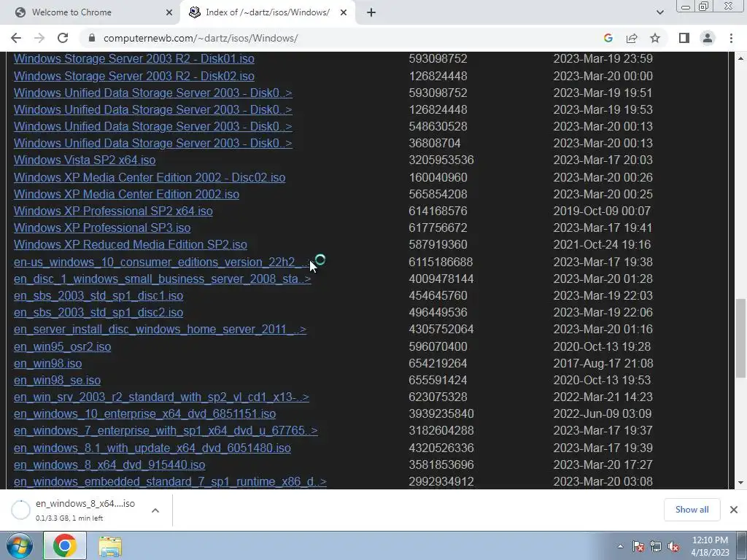
Task: Click en_windows_7_enterprise_with_sp1_x64 link
Action: pos(166,430)
